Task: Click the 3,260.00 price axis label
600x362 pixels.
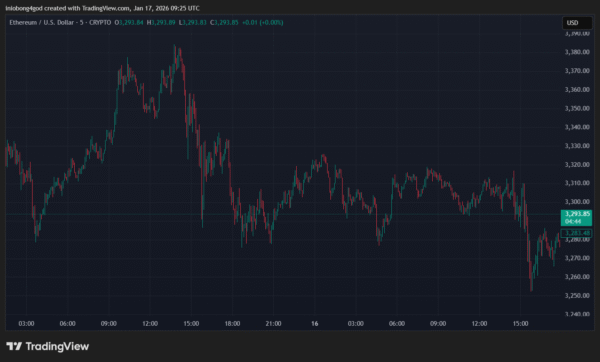Action: [577, 277]
